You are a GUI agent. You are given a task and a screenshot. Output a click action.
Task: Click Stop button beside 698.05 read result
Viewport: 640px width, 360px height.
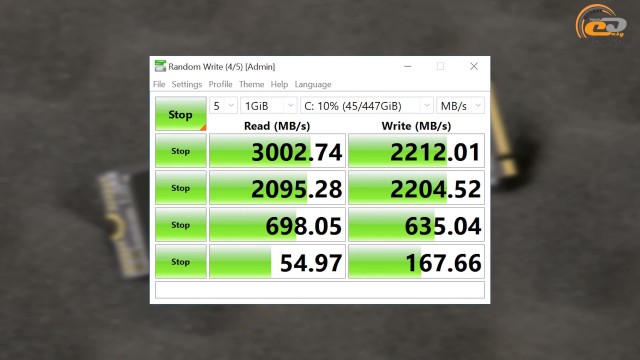[x=181, y=224]
